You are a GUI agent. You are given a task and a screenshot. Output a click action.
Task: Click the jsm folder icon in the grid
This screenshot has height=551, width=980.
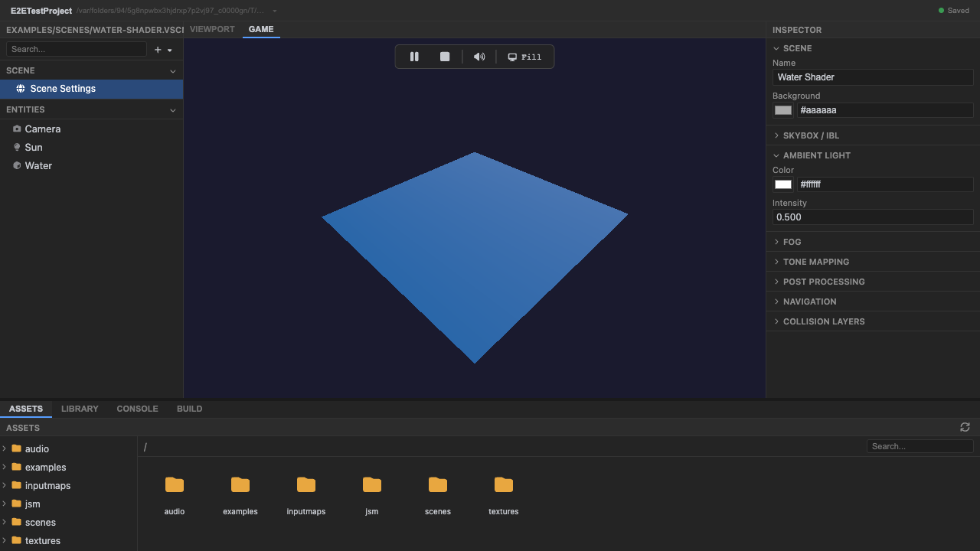coord(372,484)
